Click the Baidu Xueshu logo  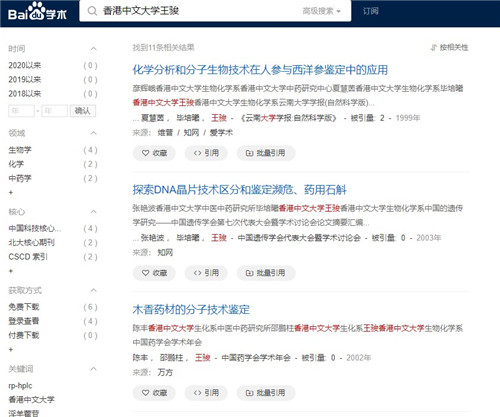pos(37,12)
